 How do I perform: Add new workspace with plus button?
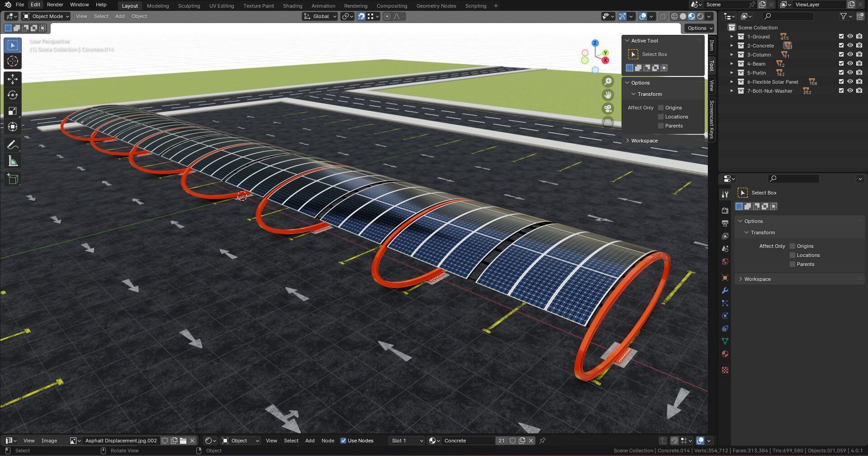coord(496,6)
